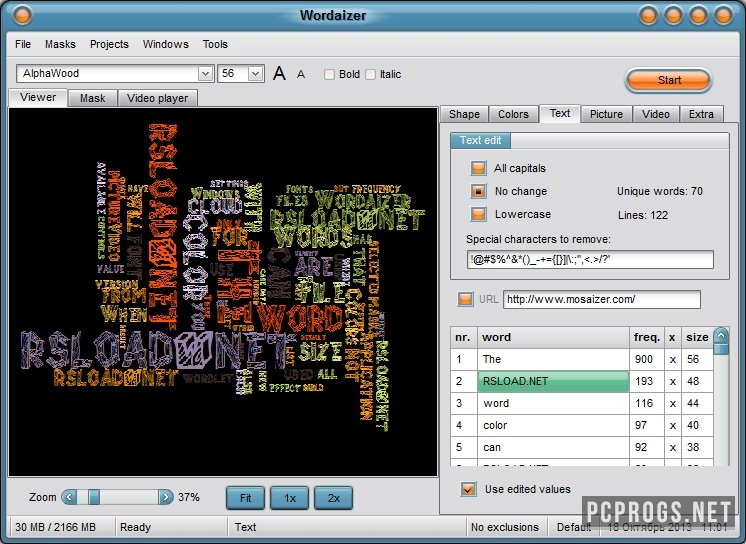
Task: Decrease font size with small A icon
Action: pyautogui.click(x=300, y=74)
